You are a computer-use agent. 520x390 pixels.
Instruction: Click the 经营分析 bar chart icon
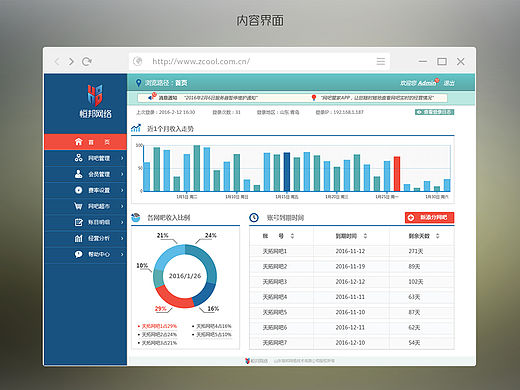click(78, 238)
